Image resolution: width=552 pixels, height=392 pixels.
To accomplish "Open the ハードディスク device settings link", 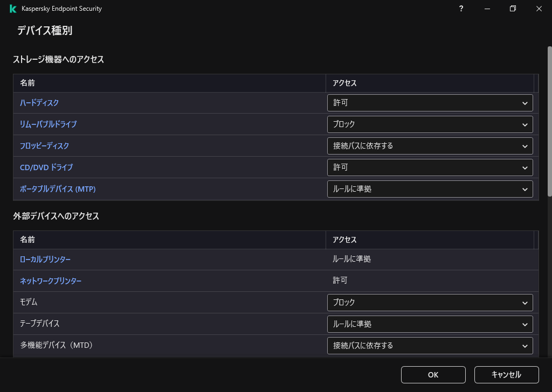I will click(x=38, y=102).
